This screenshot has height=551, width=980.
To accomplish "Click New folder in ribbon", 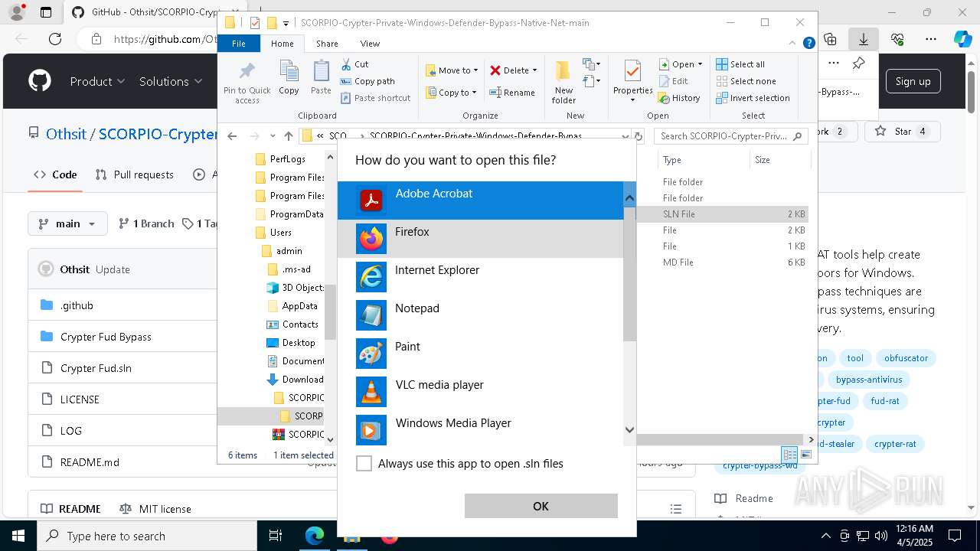I will (x=563, y=82).
